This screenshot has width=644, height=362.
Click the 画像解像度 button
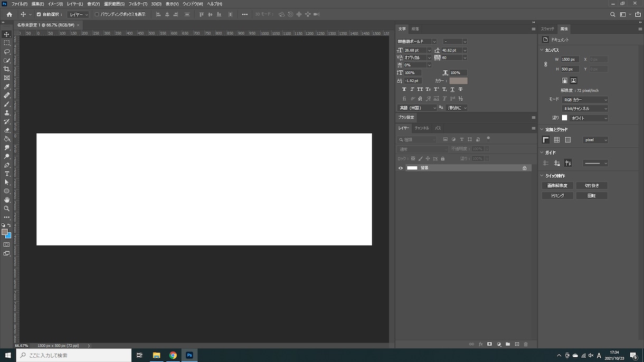tap(557, 186)
